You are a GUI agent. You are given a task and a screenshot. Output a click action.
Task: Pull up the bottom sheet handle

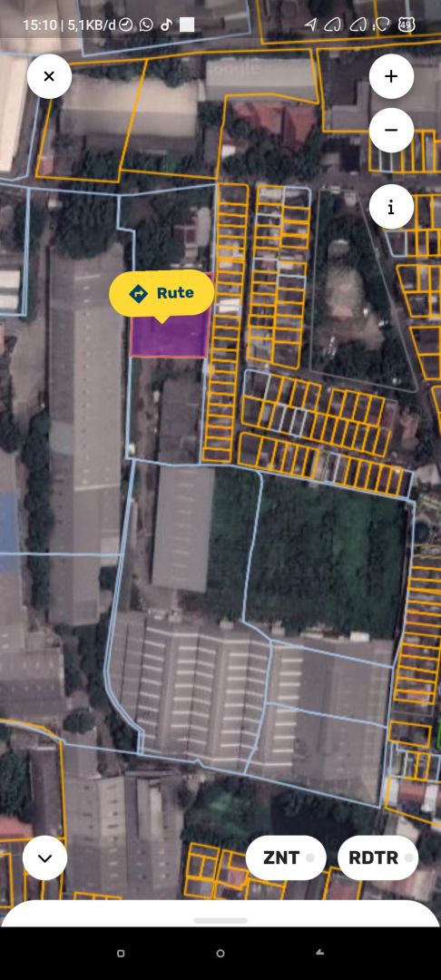click(220, 920)
